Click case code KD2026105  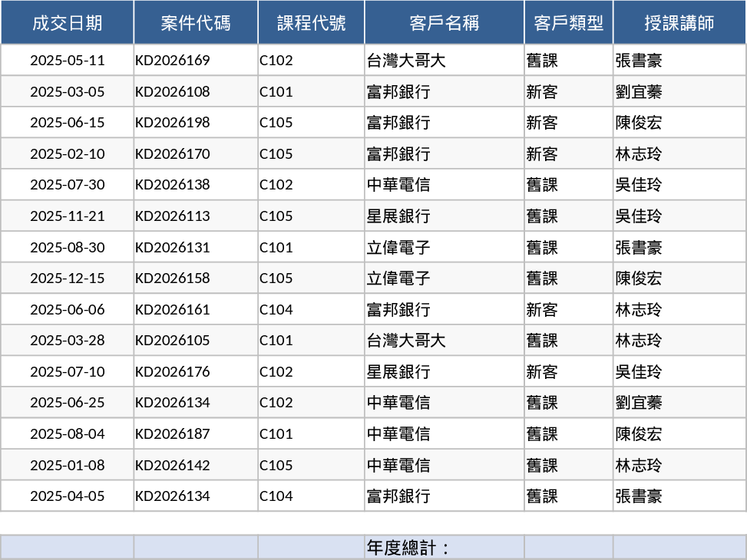(173, 341)
